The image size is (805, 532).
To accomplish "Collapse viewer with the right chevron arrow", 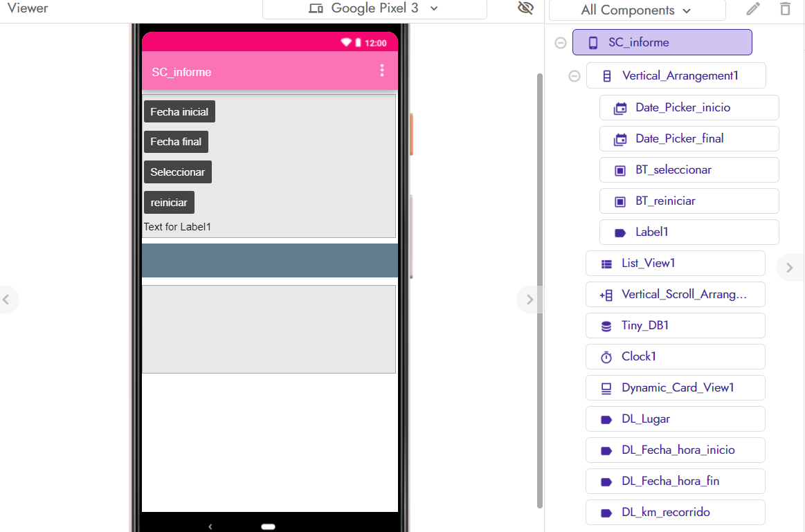I will coord(530,300).
